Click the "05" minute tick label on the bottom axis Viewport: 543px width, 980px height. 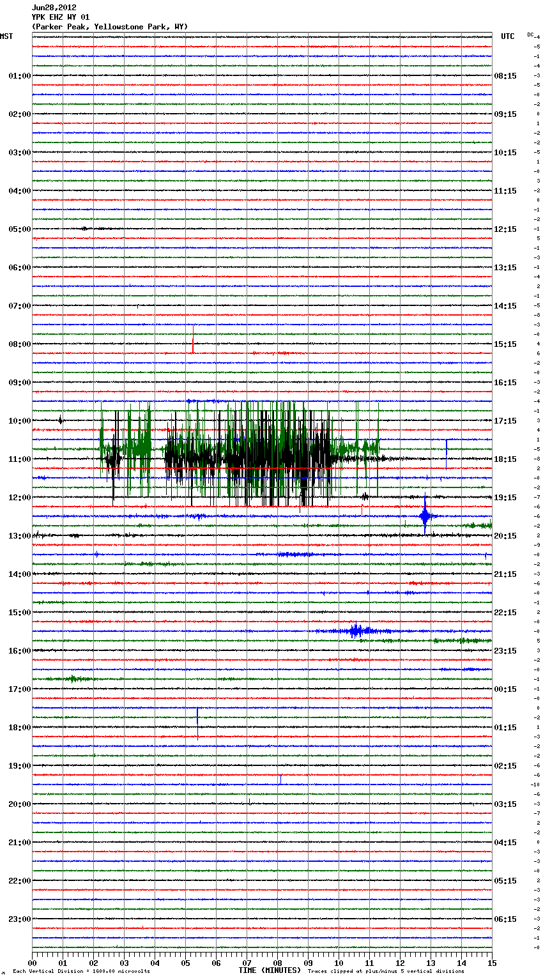point(185,963)
